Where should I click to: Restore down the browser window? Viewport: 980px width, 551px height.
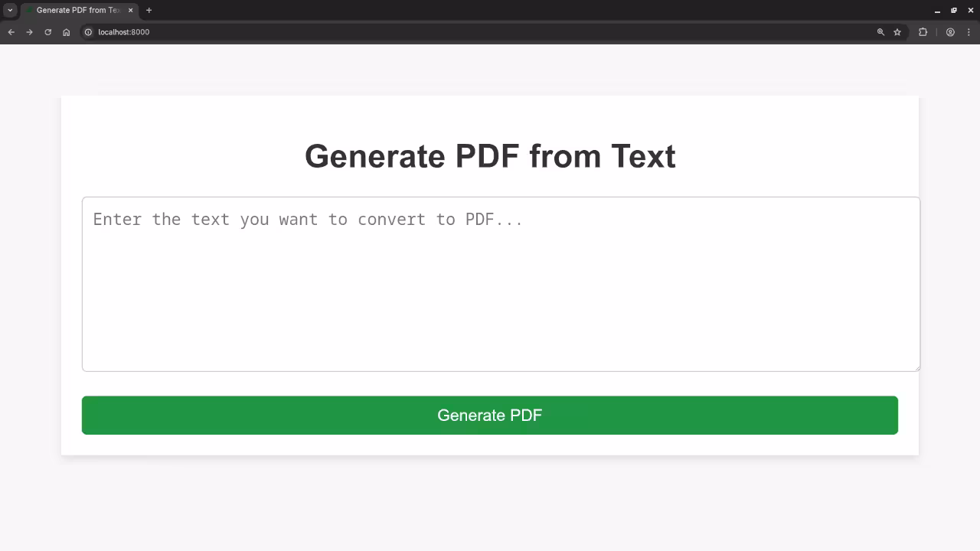pos(952,10)
